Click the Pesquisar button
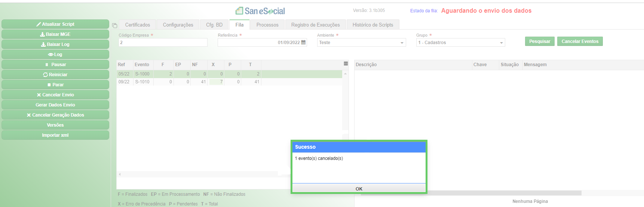Screen dimensions: 644x207 540,41
